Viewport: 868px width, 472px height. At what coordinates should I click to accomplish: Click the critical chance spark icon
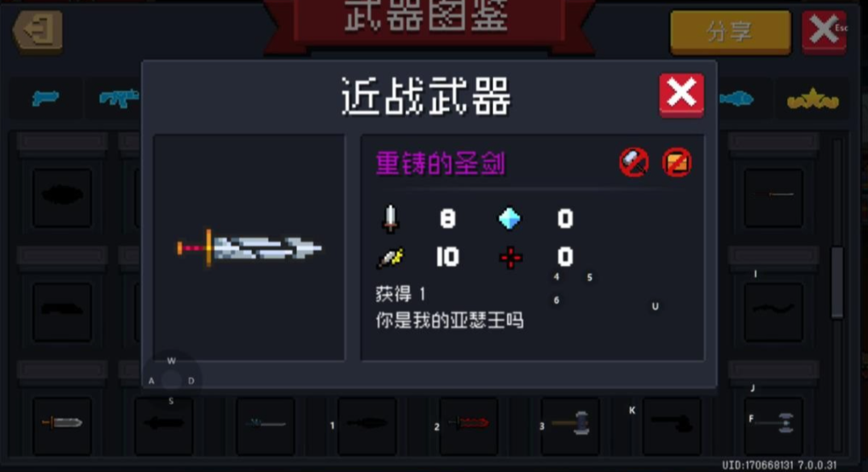391,258
